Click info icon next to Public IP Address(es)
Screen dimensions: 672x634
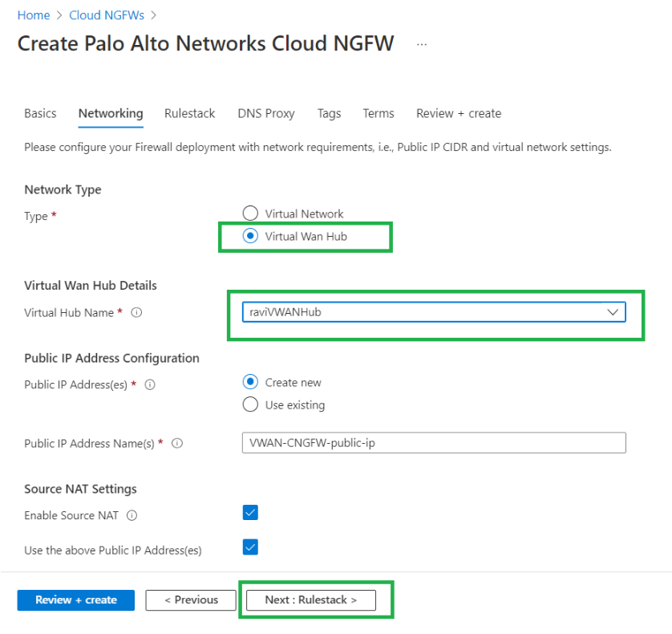(x=150, y=384)
